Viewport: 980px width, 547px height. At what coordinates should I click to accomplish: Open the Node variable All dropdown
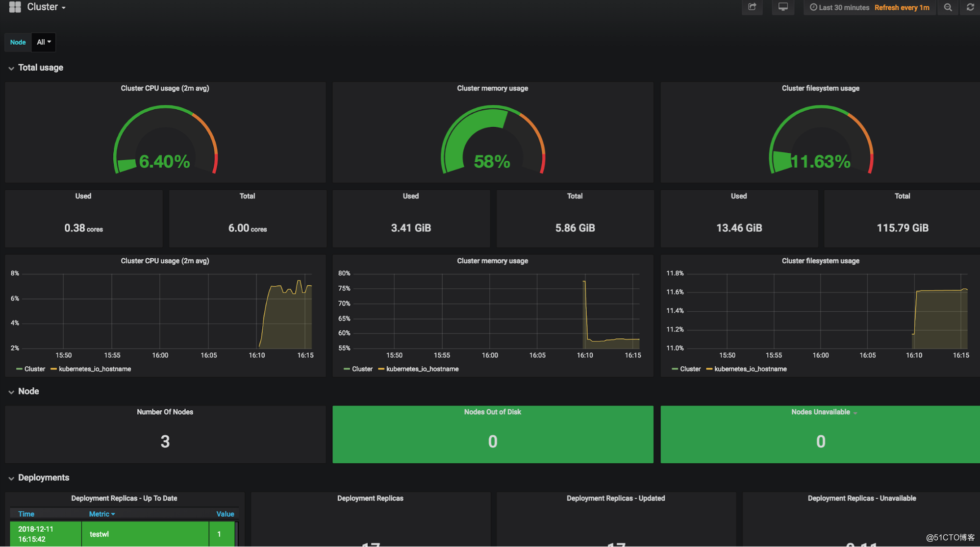click(44, 42)
